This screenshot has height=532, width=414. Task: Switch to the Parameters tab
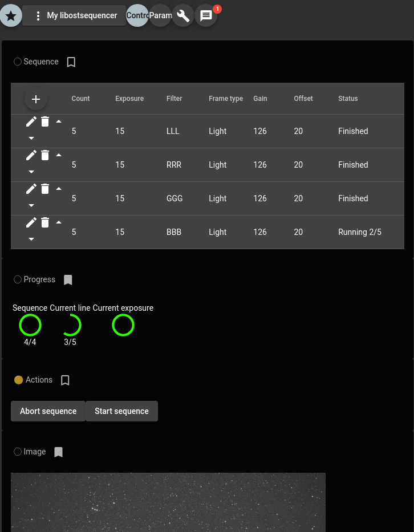(160, 15)
